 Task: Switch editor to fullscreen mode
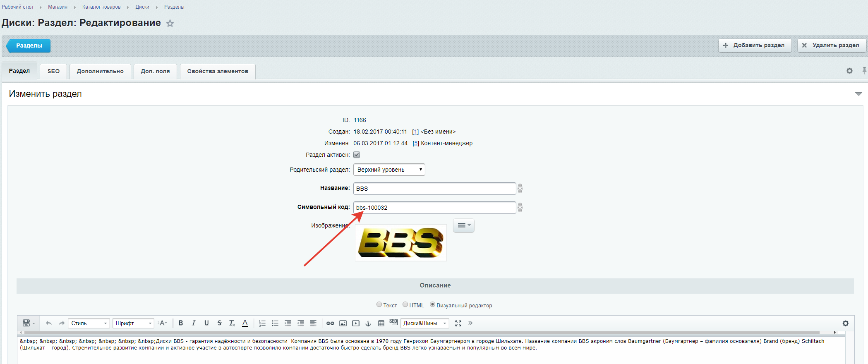click(x=458, y=323)
